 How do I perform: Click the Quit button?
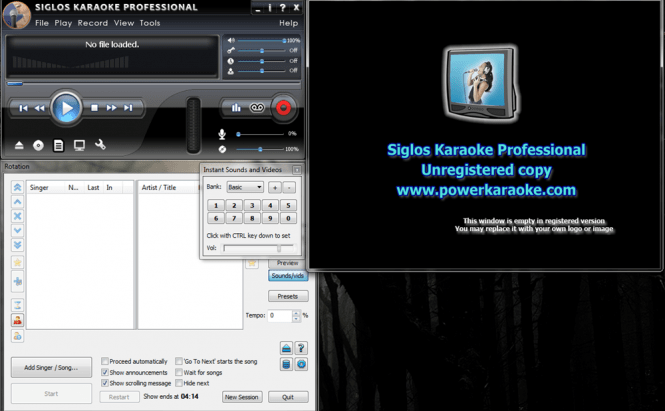point(288,397)
